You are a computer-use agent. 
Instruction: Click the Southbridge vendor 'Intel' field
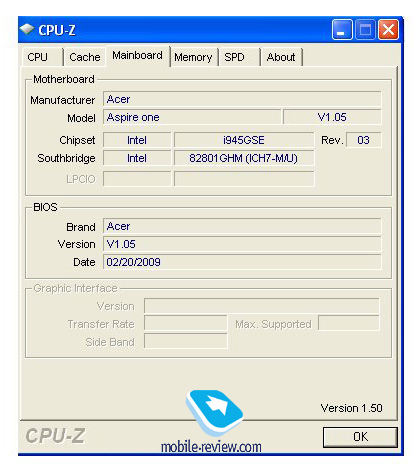pos(137,158)
